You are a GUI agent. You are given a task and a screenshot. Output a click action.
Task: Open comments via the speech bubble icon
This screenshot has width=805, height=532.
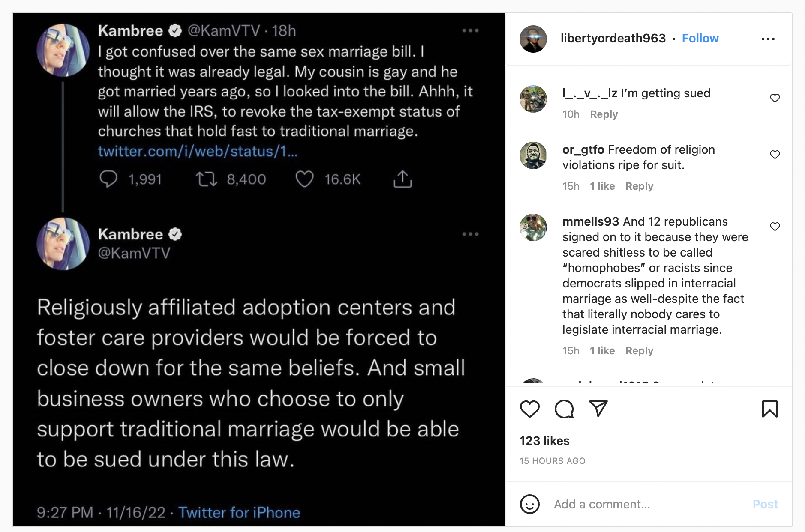point(564,409)
